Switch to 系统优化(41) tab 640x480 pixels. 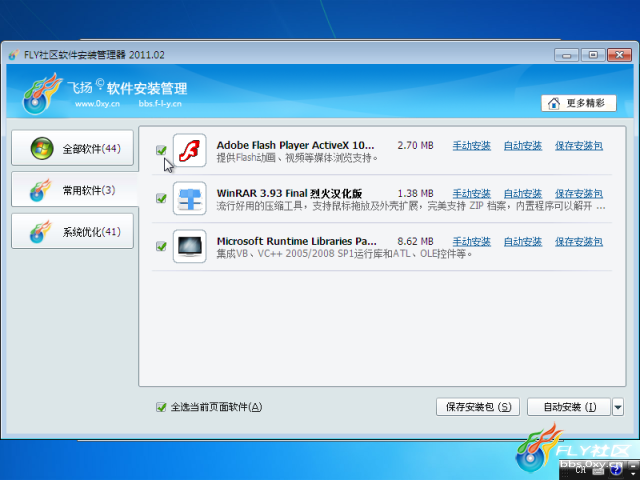pyautogui.click(x=73, y=231)
